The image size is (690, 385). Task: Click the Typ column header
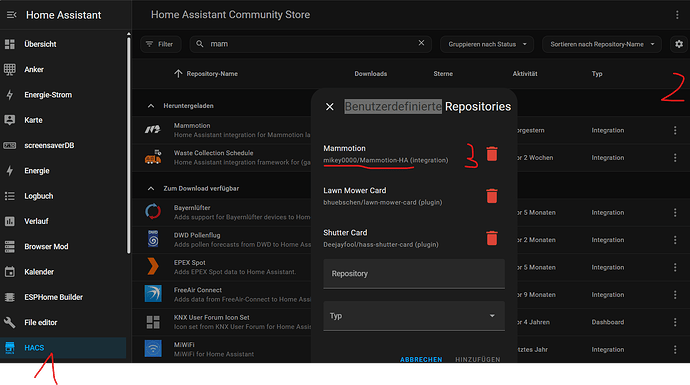tap(597, 73)
